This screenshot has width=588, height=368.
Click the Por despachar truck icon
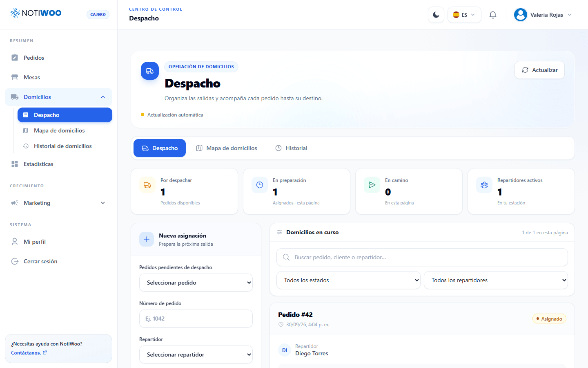(147, 185)
